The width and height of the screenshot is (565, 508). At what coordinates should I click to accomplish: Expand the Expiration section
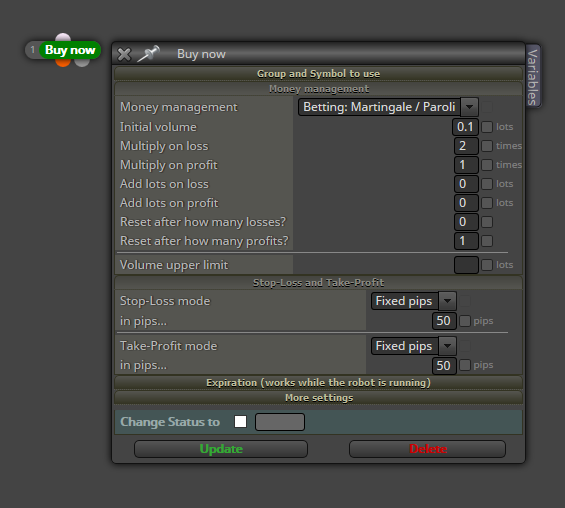click(319, 383)
